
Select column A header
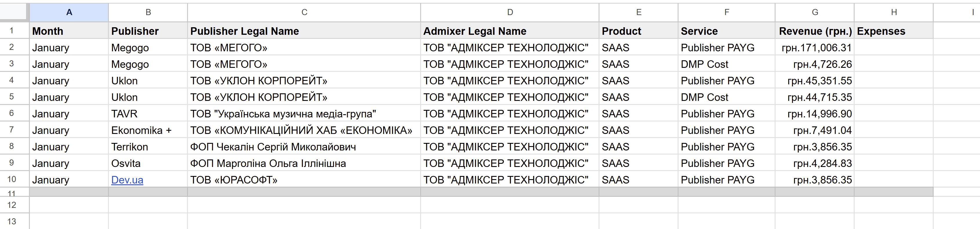click(x=69, y=12)
